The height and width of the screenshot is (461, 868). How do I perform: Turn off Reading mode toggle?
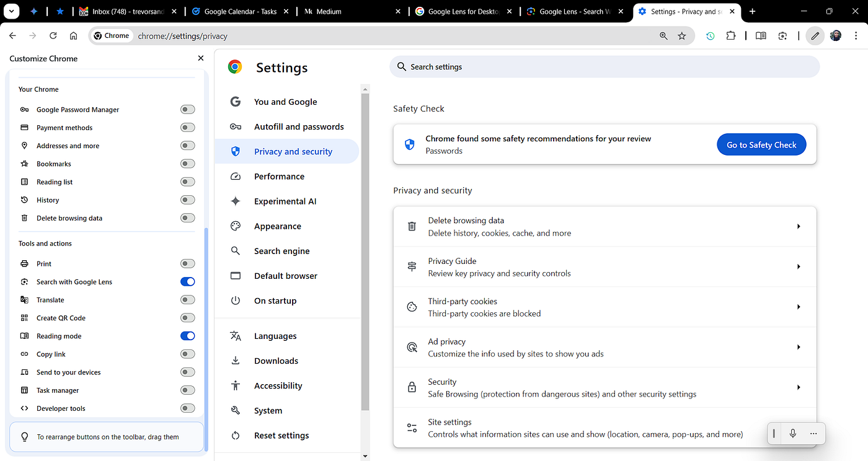[x=187, y=336]
